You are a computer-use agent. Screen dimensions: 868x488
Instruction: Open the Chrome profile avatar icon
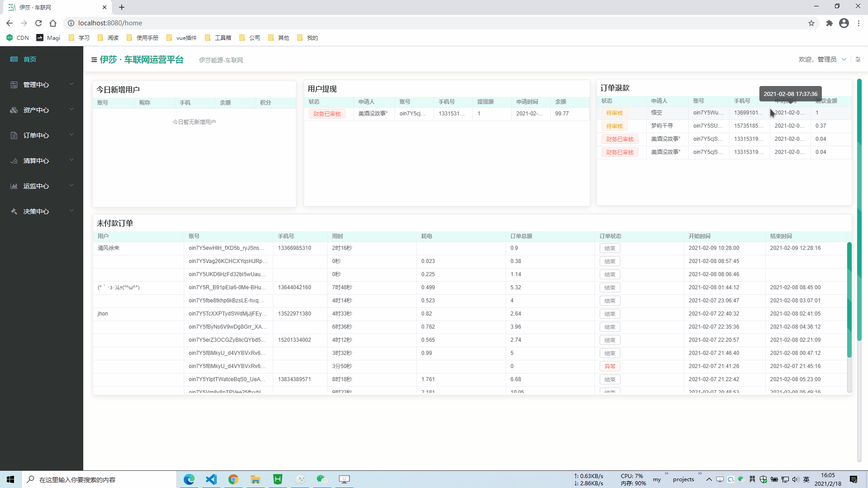(x=844, y=23)
